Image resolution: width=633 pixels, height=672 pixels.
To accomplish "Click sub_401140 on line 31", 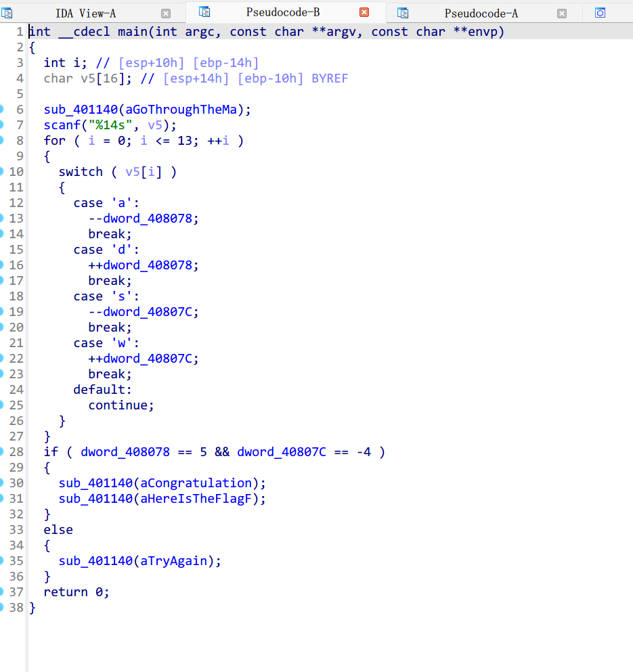I will pos(95,499).
